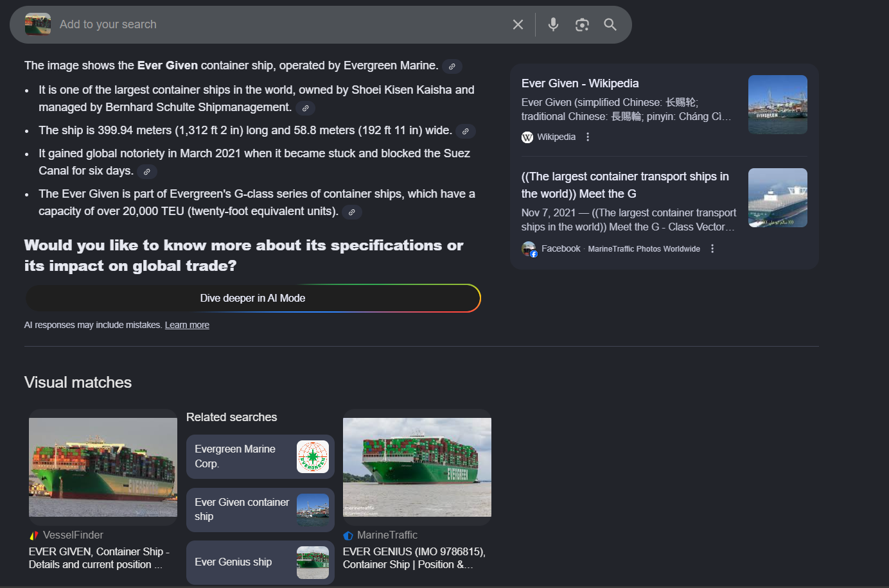The height and width of the screenshot is (588, 889).
Task: Click the microphone voice search icon
Action: click(553, 24)
